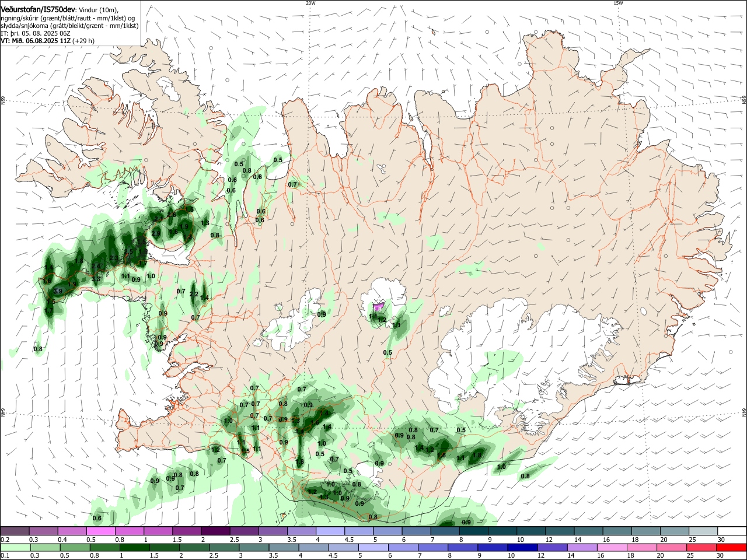Pick the teal 12 snowfall legend swatch
This screenshot has width=747, height=560.
point(559,531)
